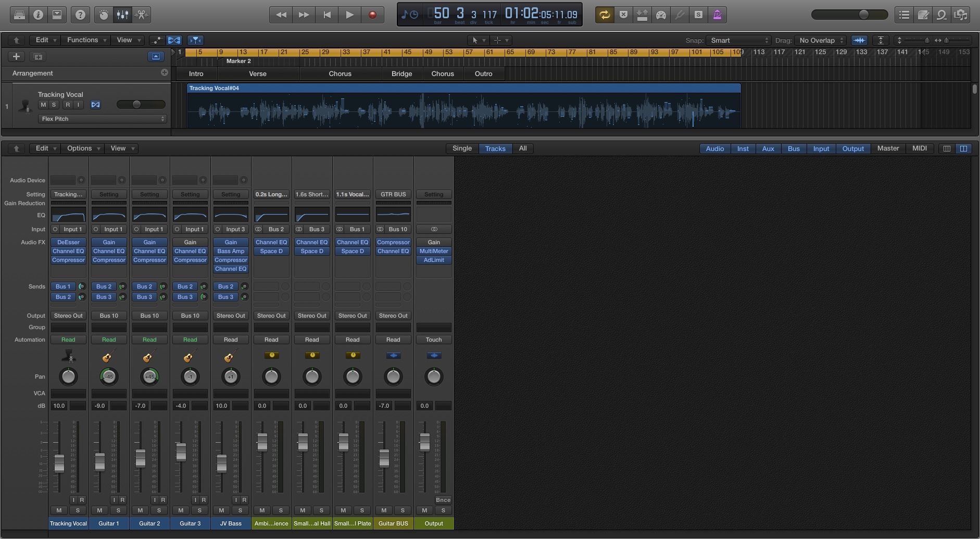Select the Bridge arrangement marker
Screen dimensions: 980x539
click(401, 73)
